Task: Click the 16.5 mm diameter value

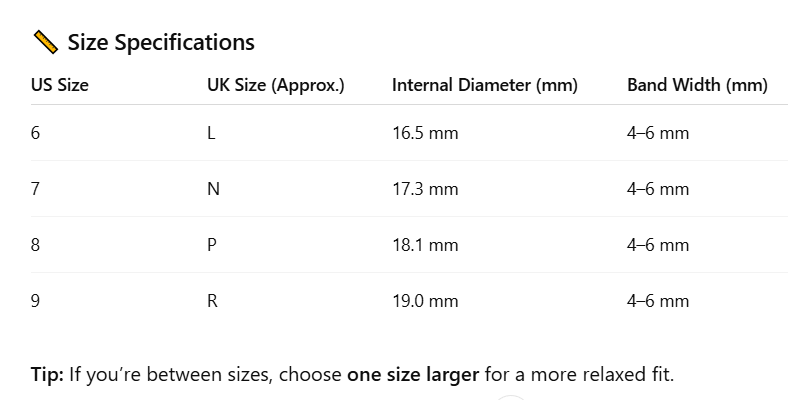Action: pos(425,133)
